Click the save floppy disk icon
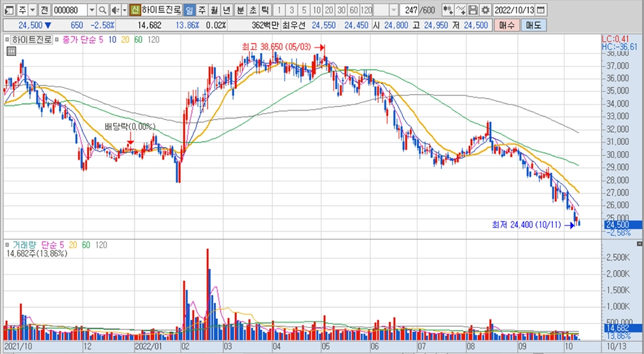 click(473, 10)
